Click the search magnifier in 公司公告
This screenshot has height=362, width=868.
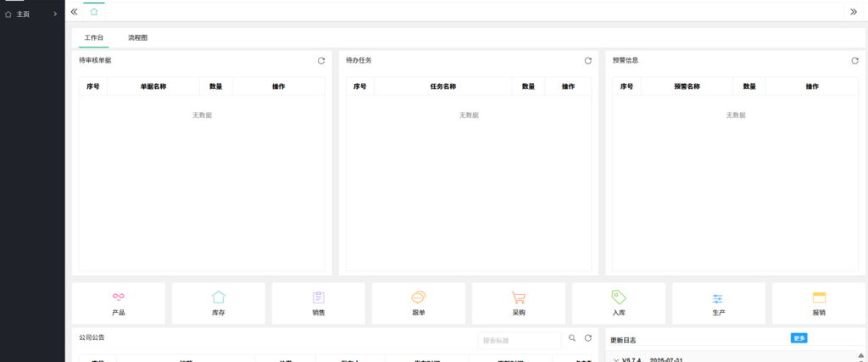(572, 338)
